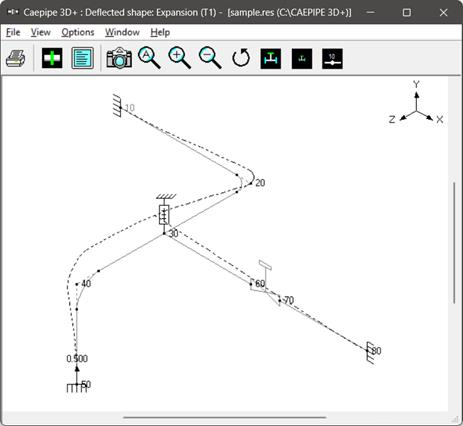
Task: Click the Zoom Out magnifier icon
Action: (x=210, y=58)
